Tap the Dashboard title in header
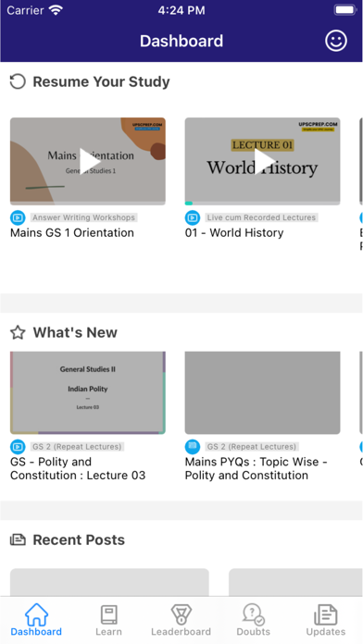Screen dimensions: 363x644 [181, 41]
